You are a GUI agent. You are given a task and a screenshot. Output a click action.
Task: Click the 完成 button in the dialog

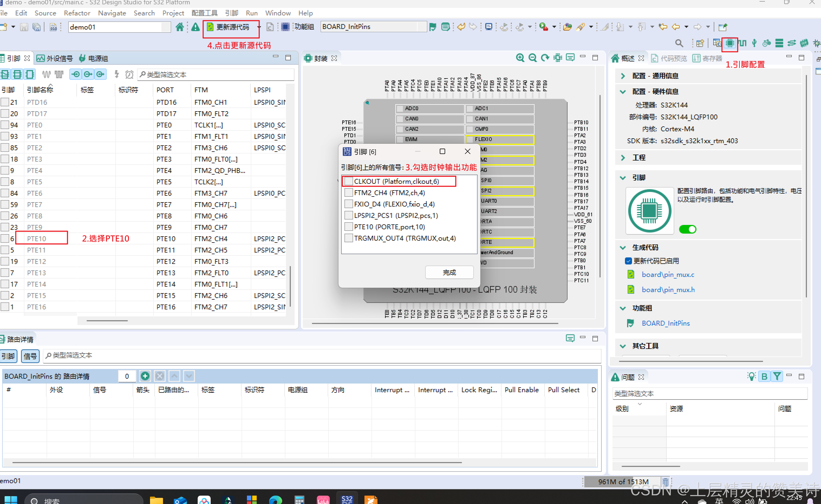[449, 272]
